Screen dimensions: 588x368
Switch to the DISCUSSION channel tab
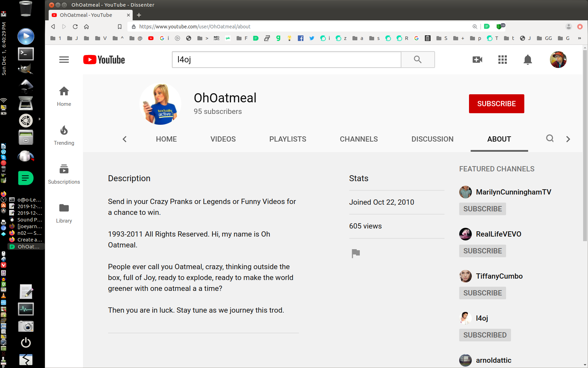coord(433,139)
